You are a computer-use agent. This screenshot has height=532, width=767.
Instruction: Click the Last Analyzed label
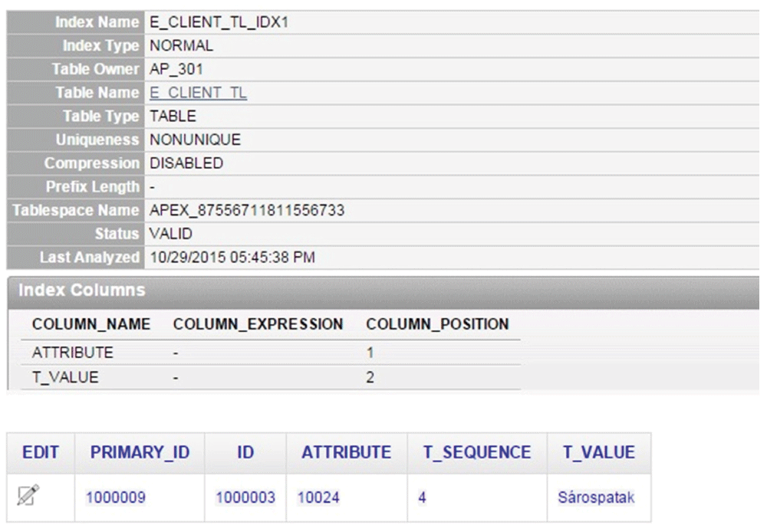point(90,258)
